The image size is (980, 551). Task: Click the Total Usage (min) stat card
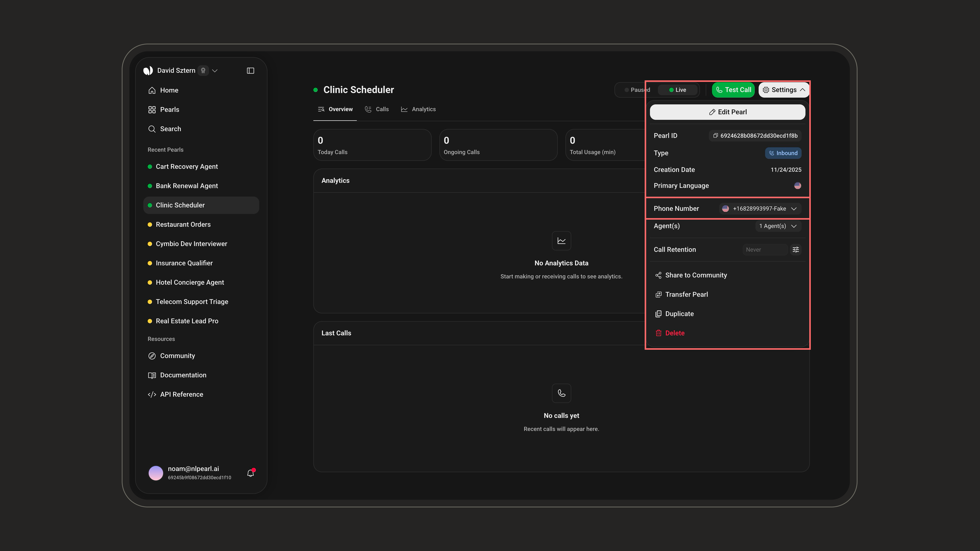pos(606,145)
